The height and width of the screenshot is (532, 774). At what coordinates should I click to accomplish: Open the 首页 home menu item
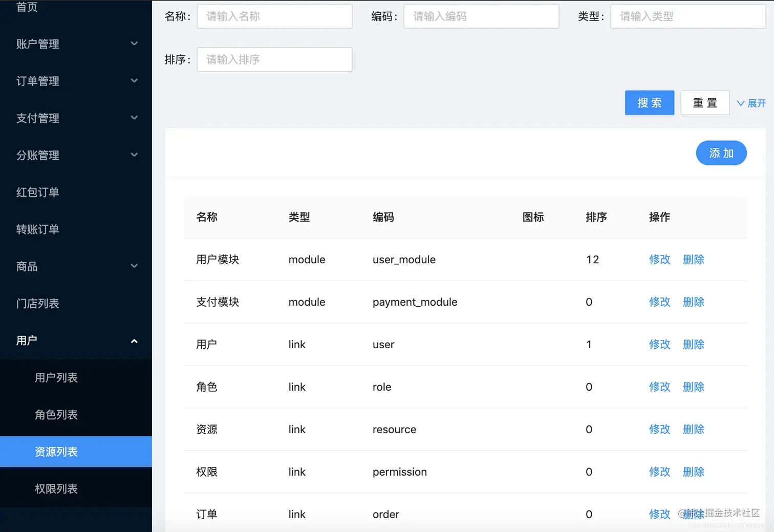tap(27, 7)
